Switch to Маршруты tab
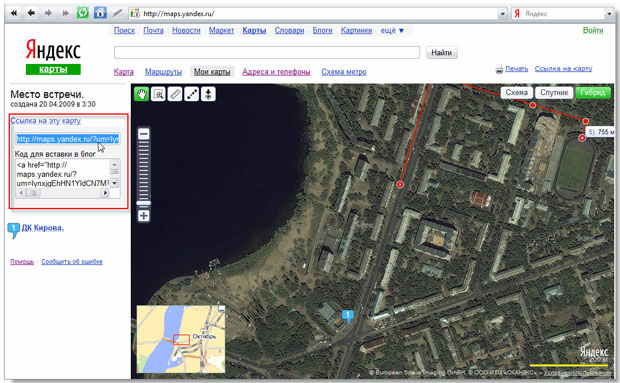Screen dimensions: 620x383 tap(163, 72)
